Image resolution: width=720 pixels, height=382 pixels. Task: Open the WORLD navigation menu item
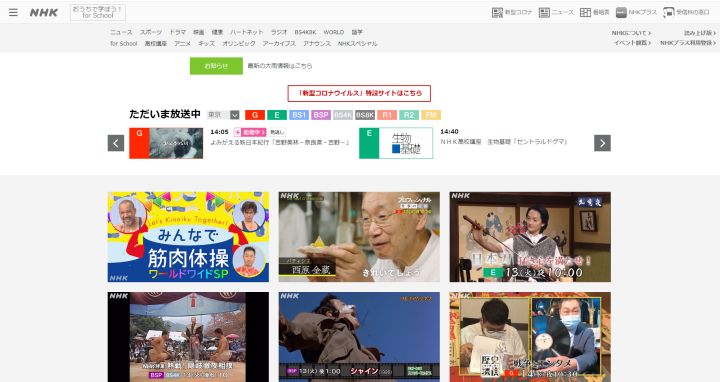334,32
